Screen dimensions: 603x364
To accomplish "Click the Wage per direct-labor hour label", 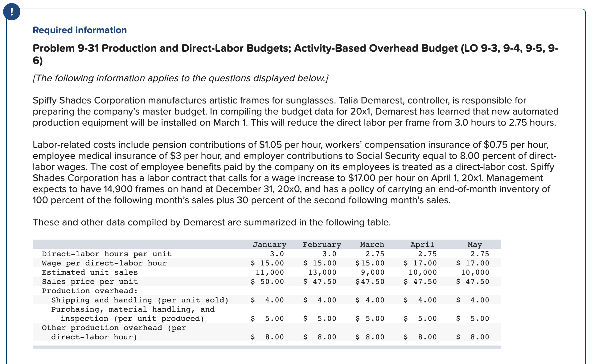I will (104, 263).
